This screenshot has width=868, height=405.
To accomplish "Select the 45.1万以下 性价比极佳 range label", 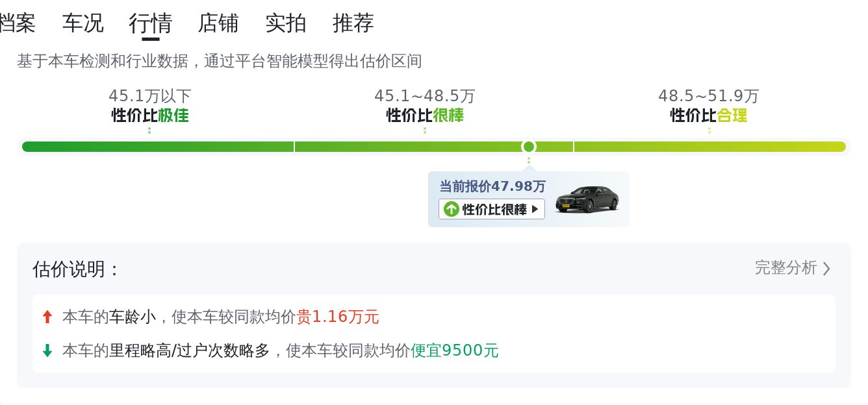I will [150, 106].
